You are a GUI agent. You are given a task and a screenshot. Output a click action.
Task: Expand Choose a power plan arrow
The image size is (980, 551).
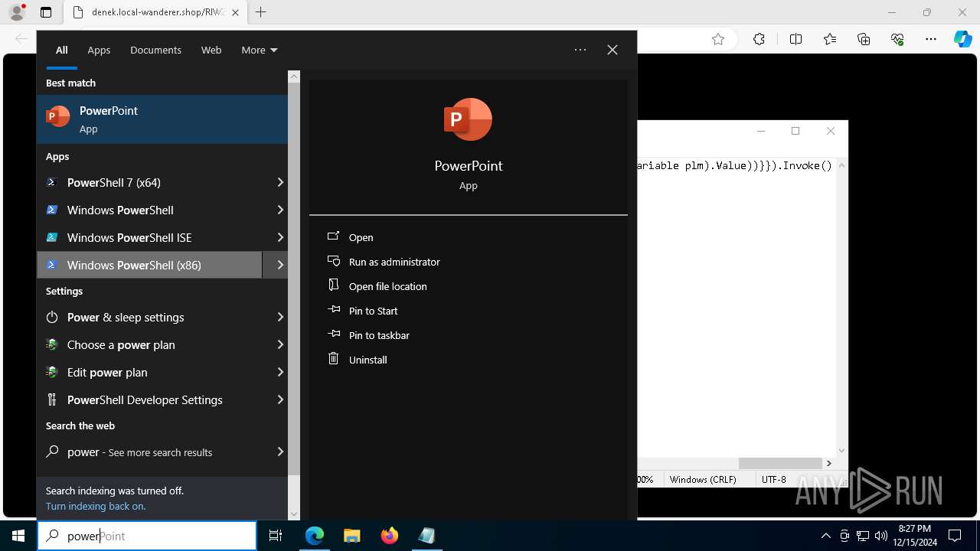tap(280, 344)
